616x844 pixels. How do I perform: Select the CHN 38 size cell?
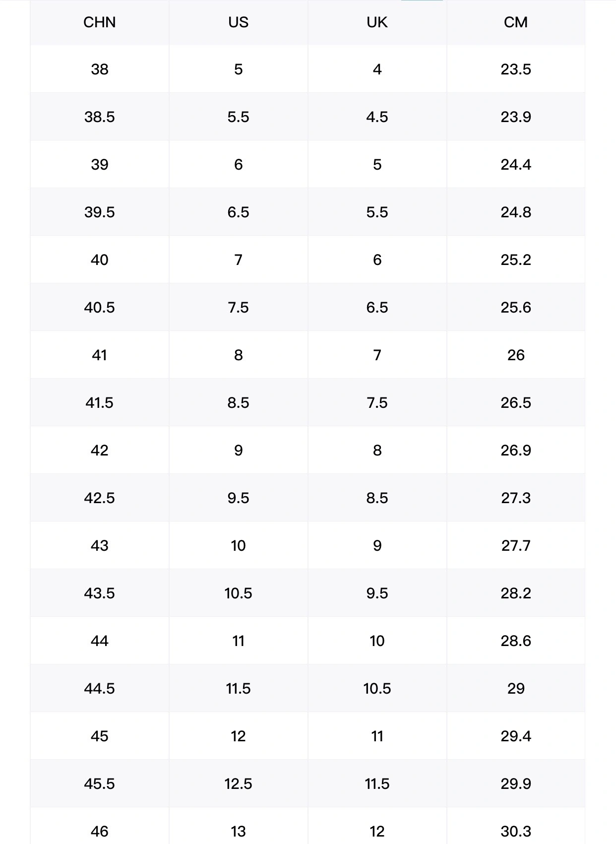[99, 69]
